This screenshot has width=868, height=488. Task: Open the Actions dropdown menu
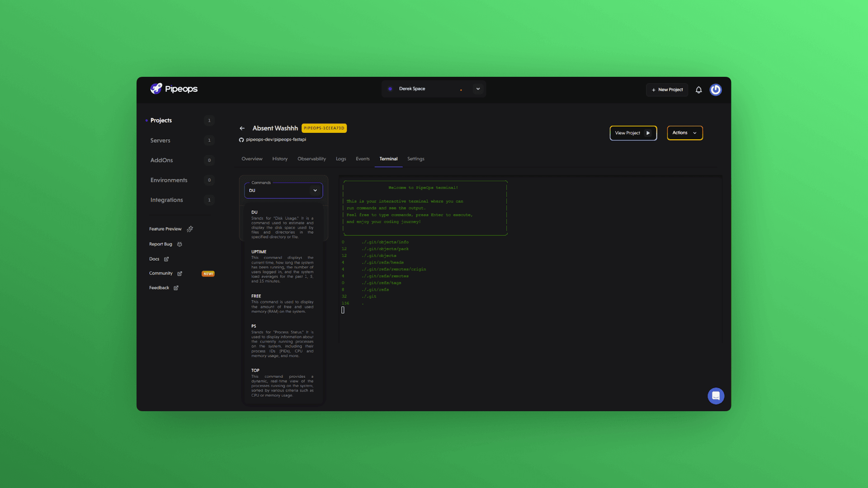tap(685, 133)
